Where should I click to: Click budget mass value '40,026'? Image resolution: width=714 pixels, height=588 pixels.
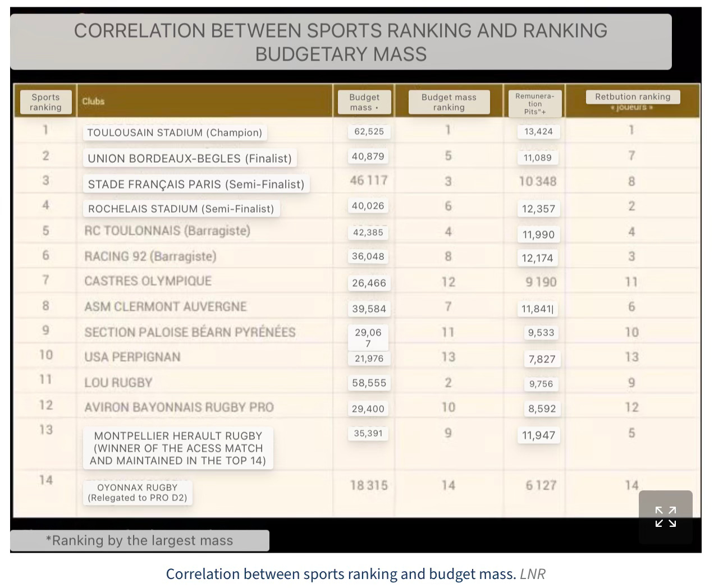point(368,206)
